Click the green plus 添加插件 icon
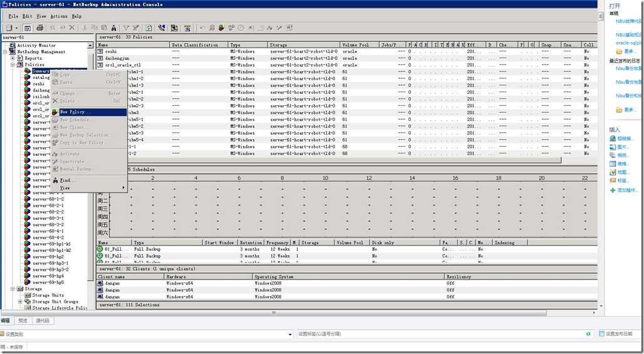 613,190
